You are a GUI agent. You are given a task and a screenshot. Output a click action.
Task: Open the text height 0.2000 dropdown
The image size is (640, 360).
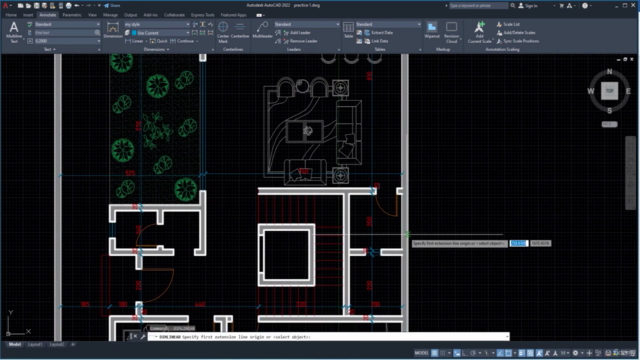tap(98, 41)
